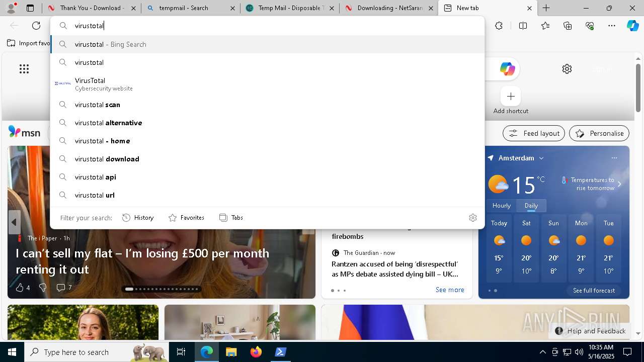Switch weather forecast to Hourly
Viewport: 644px width, 362px height.
pos(502,206)
